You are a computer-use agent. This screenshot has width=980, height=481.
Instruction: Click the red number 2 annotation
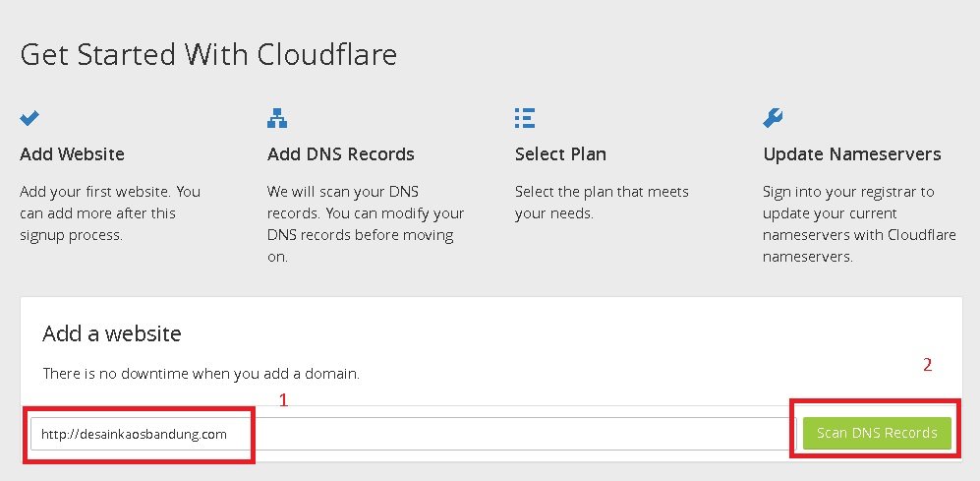click(x=927, y=365)
